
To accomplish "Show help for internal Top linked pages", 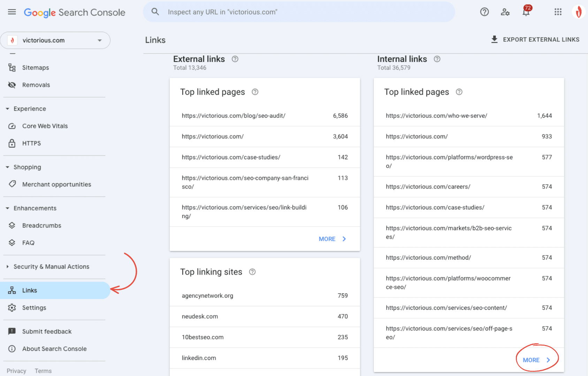I will click(x=459, y=92).
